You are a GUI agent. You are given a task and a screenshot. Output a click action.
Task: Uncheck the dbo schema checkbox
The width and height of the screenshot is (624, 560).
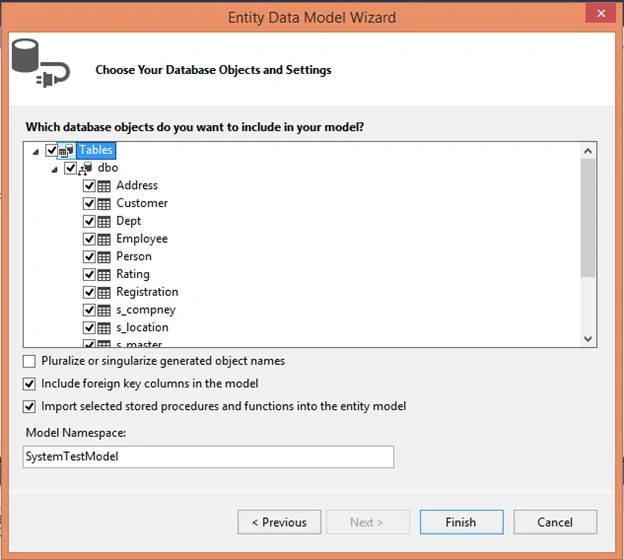(70, 168)
